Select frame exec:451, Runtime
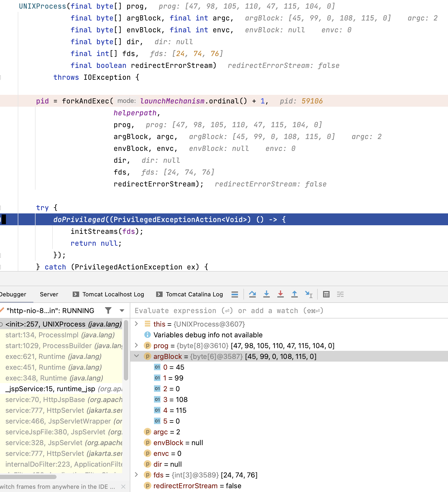The image size is (448, 492). coord(61,367)
